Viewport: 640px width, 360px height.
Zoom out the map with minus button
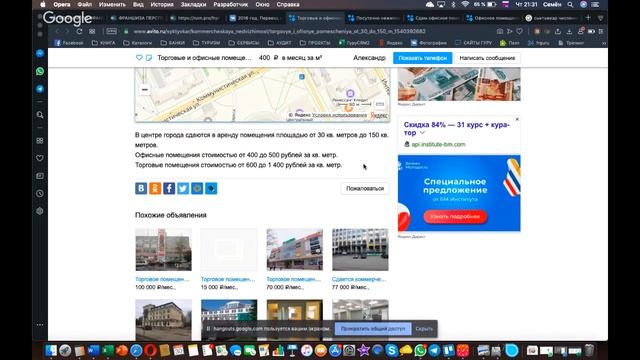[144, 89]
